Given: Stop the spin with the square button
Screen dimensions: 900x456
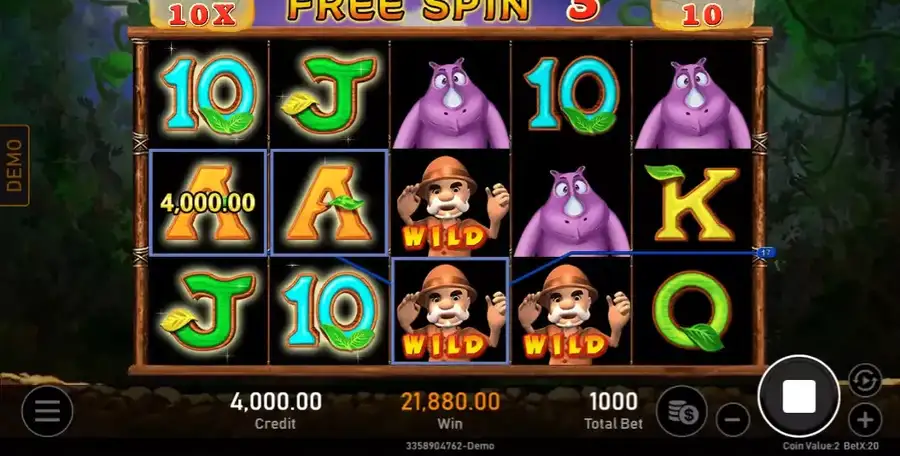Looking at the screenshot, I should (x=798, y=396).
